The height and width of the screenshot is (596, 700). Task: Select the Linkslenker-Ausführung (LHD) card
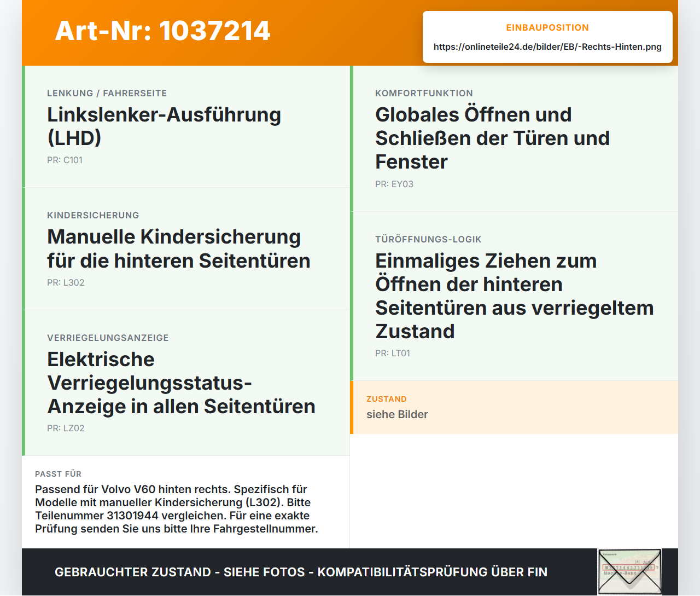click(x=186, y=126)
